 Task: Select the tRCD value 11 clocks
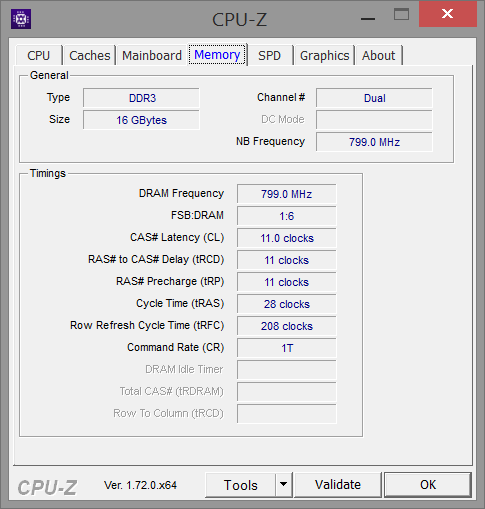click(x=287, y=260)
